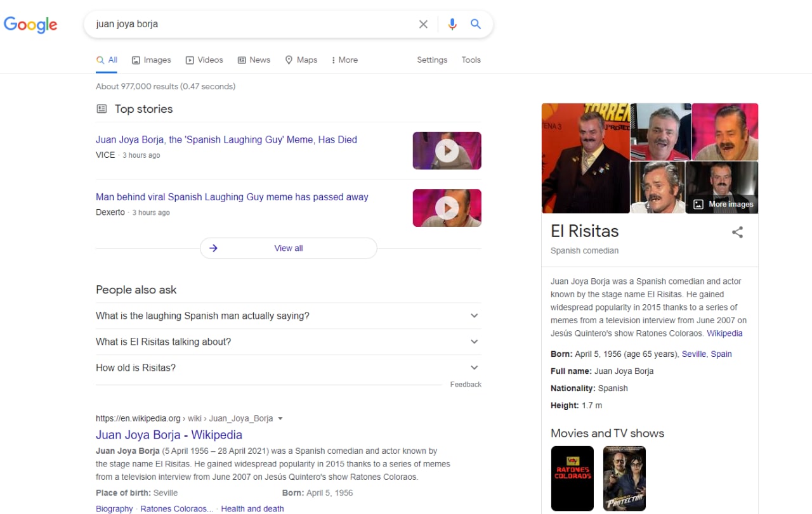Click the Seville link in Born row

pos(693,354)
